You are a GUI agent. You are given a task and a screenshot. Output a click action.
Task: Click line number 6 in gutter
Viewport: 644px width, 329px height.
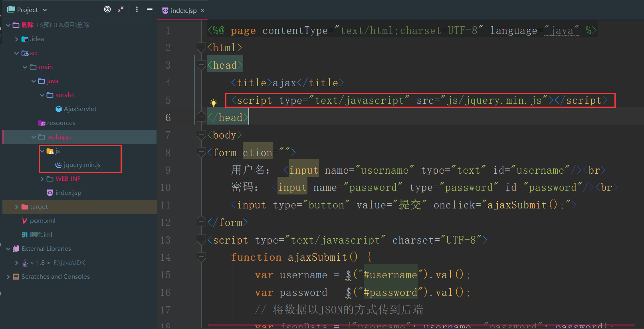168,117
